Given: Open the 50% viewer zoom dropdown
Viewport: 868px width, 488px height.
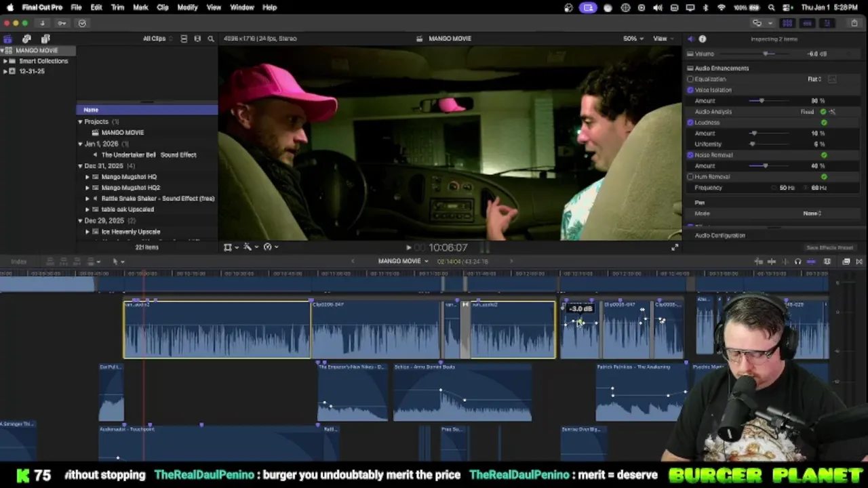Looking at the screenshot, I should coord(633,39).
